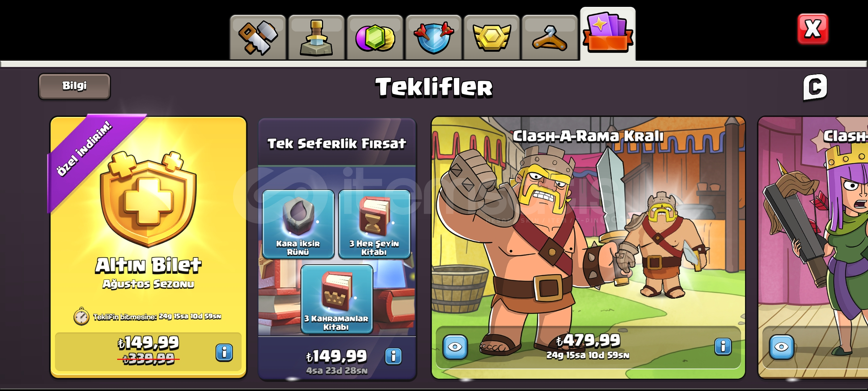
Task: Open the gems and gold resources tab
Action: tap(375, 37)
